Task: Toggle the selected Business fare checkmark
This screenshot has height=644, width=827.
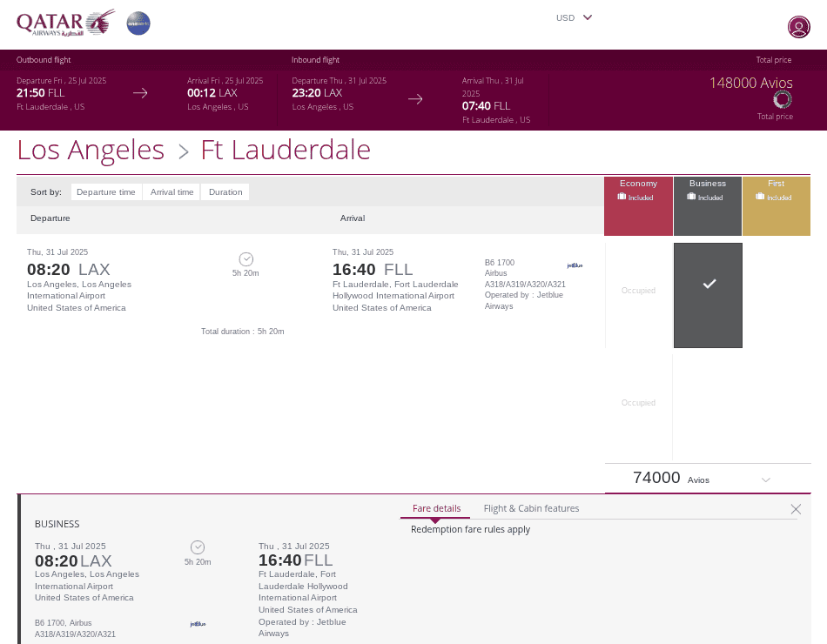Action: [709, 285]
